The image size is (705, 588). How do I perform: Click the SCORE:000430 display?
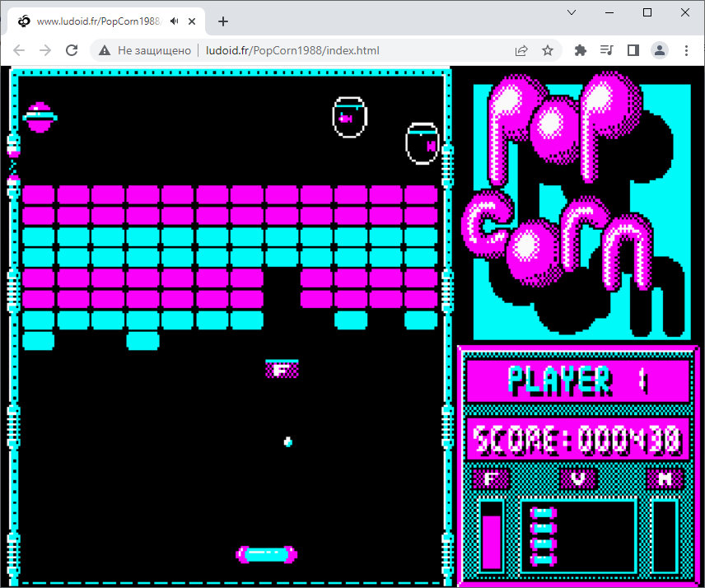click(578, 439)
